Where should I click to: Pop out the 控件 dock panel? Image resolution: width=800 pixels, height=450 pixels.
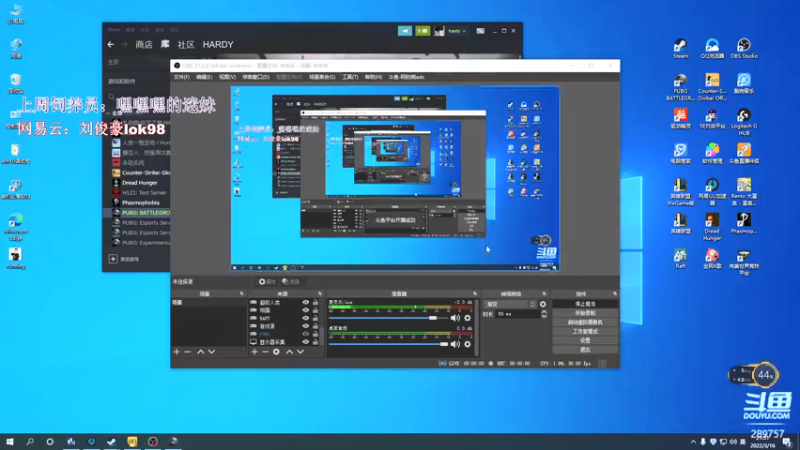615,294
